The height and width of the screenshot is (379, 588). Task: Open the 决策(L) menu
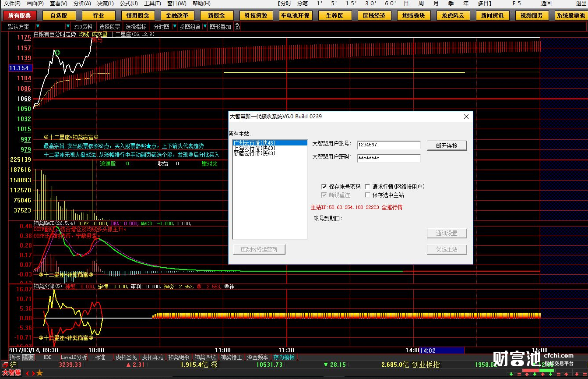[x=105, y=4]
